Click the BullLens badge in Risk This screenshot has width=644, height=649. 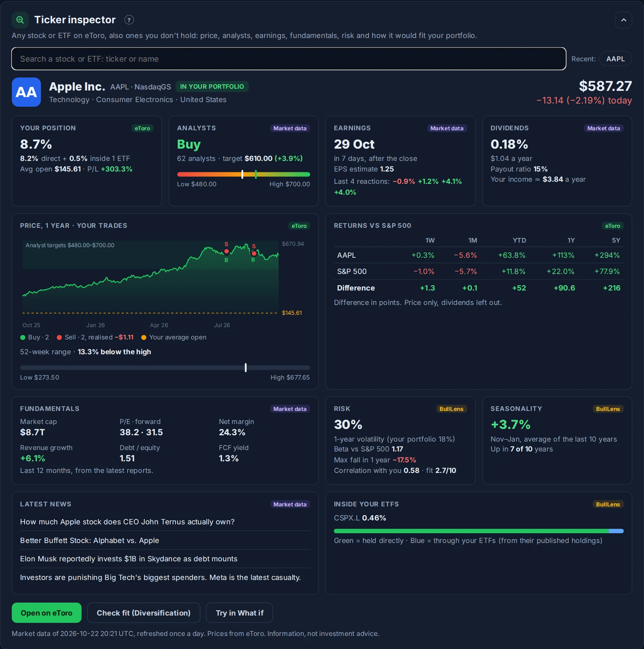pyautogui.click(x=451, y=409)
